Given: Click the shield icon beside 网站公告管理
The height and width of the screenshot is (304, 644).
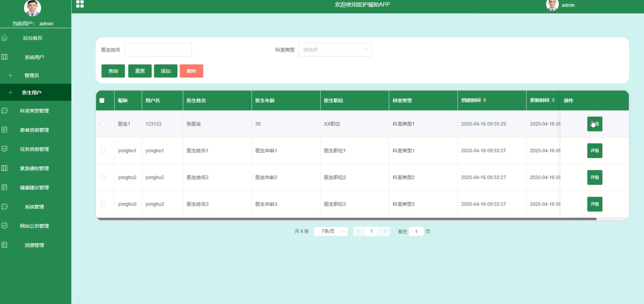Looking at the screenshot, I should (5, 225).
